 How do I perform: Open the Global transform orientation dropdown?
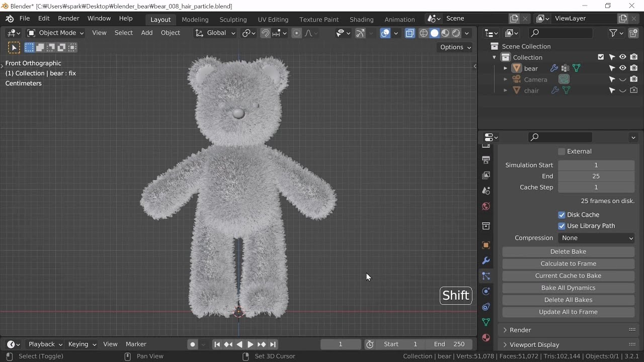(215, 33)
